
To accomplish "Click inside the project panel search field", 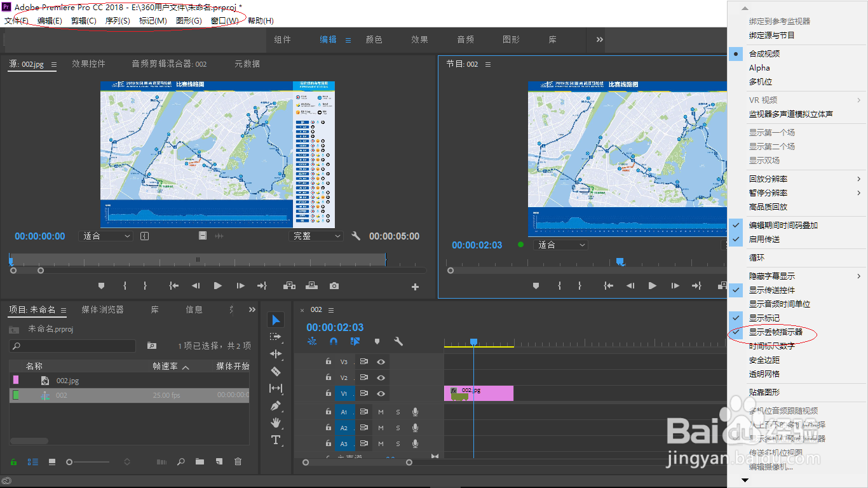I will 72,346.
